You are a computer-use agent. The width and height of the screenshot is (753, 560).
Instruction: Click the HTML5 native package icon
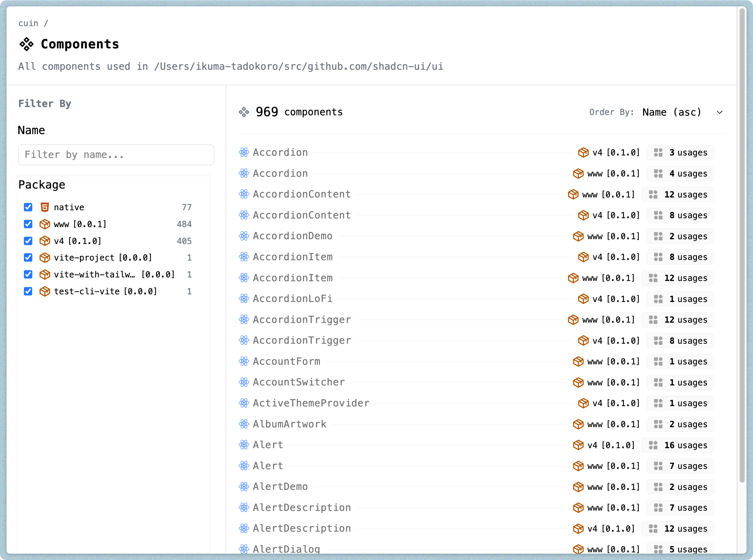click(45, 207)
